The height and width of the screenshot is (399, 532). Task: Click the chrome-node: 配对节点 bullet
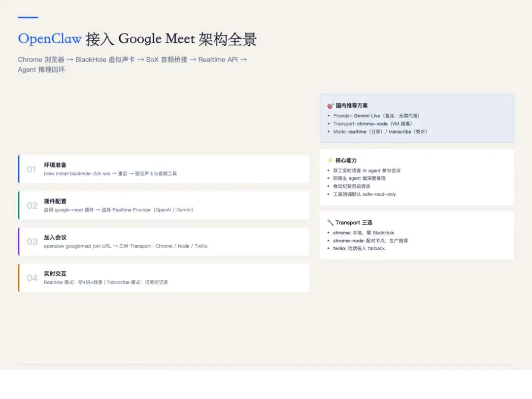370,241
